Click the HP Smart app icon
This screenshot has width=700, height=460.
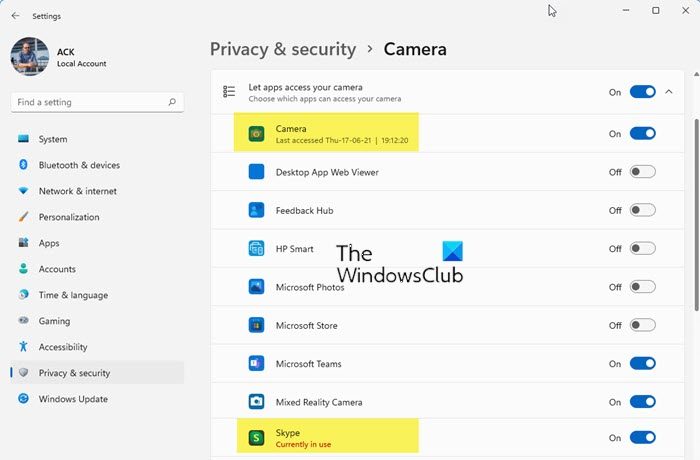tap(256, 249)
